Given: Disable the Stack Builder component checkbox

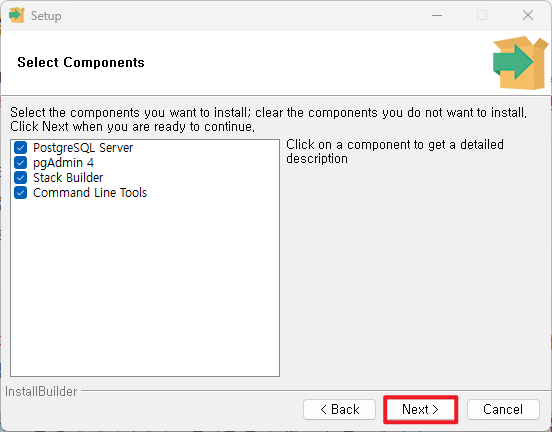Looking at the screenshot, I should 20,177.
